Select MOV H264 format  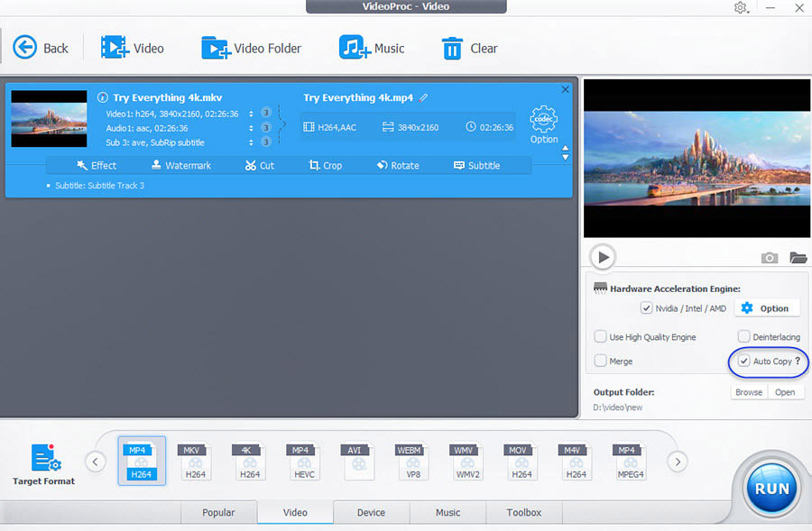(x=521, y=461)
